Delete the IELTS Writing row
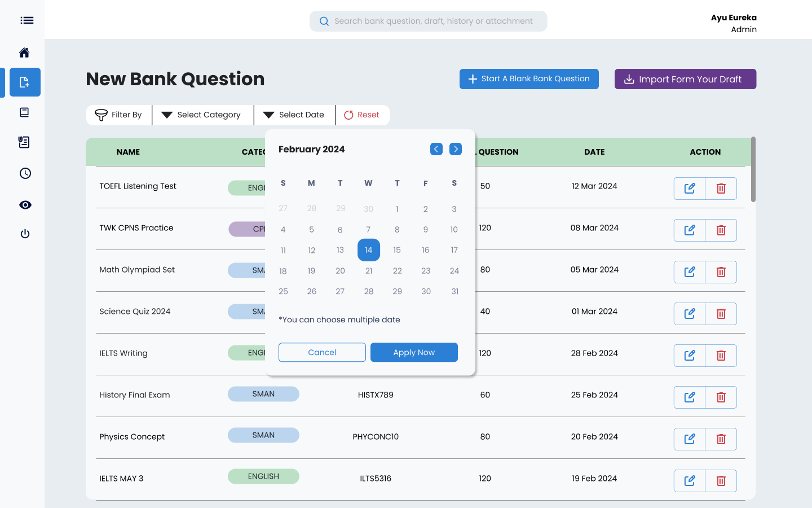This screenshot has width=812, height=508. [x=721, y=356]
